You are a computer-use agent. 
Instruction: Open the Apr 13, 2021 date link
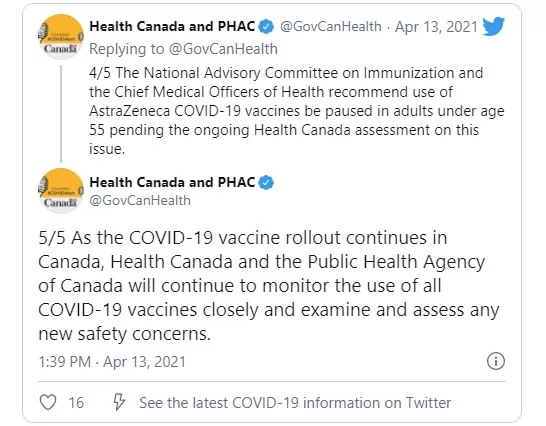pyautogui.click(x=436, y=27)
